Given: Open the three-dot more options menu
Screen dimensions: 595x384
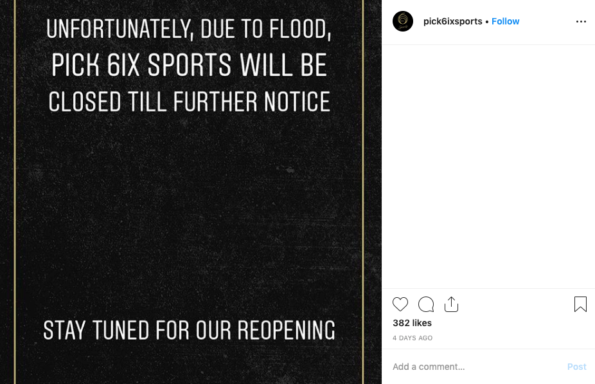Looking at the screenshot, I should (581, 22).
